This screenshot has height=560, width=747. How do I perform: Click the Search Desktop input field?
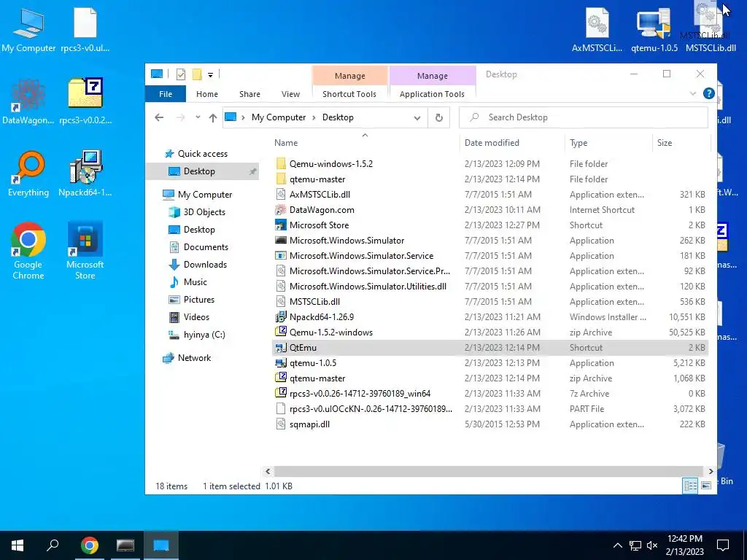pyautogui.click(x=583, y=117)
